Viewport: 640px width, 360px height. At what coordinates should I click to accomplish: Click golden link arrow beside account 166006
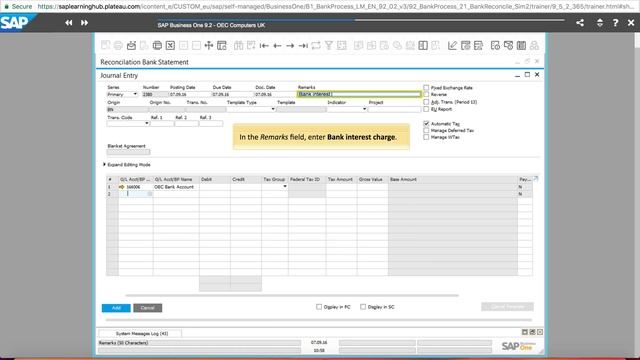(x=122, y=187)
